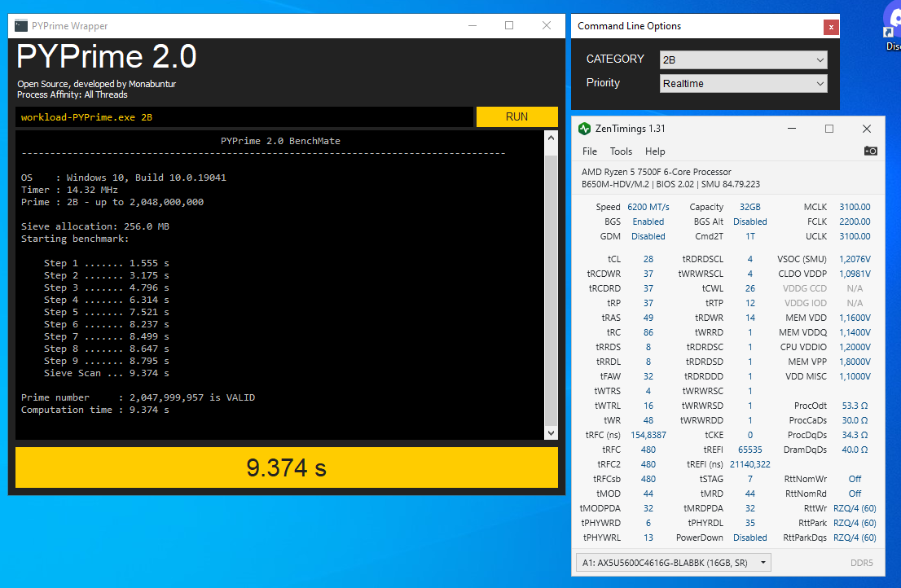Image resolution: width=901 pixels, height=588 pixels.
Task: Click the DDR5 label in ZenTimings
Action: pyautogui.click(x=861, y=563)
